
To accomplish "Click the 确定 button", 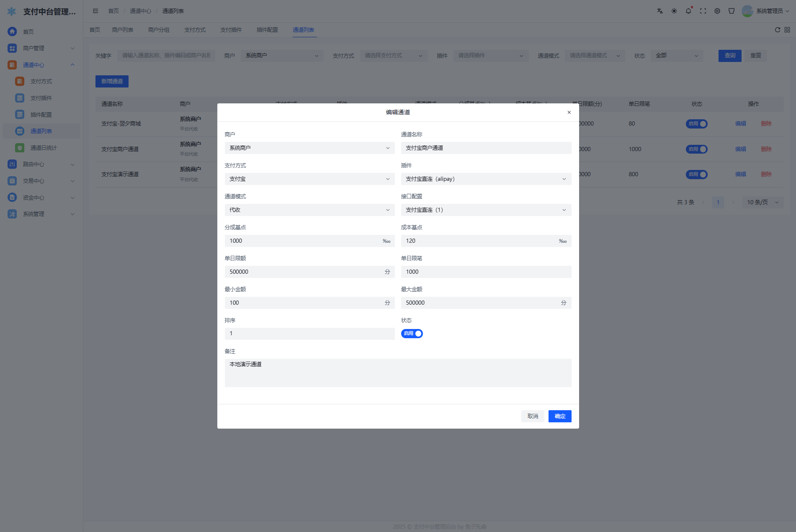I will (559, 416).
